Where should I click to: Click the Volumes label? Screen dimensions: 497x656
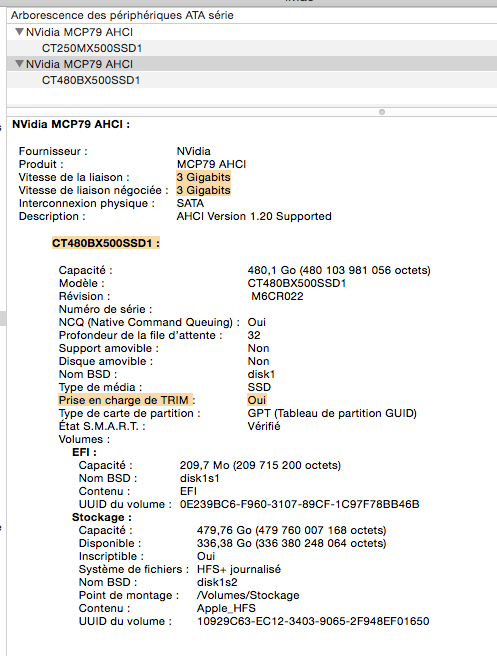84,439
